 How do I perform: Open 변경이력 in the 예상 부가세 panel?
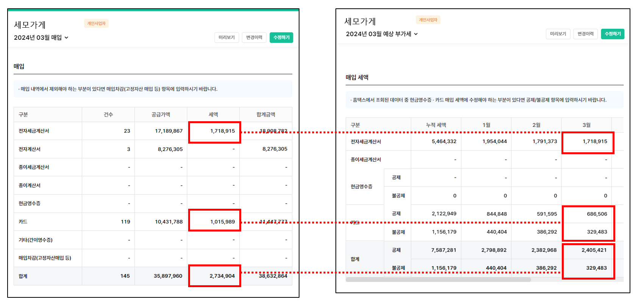(585, 34)
